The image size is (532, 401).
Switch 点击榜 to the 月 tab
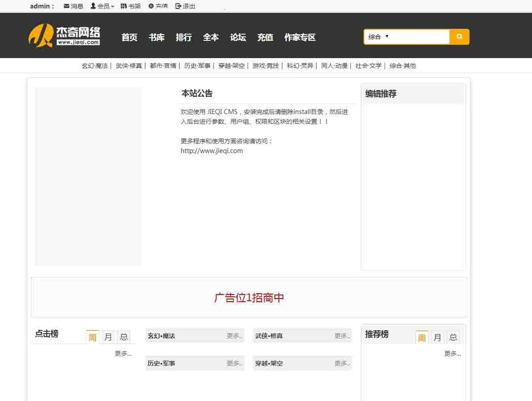[108, 337]
